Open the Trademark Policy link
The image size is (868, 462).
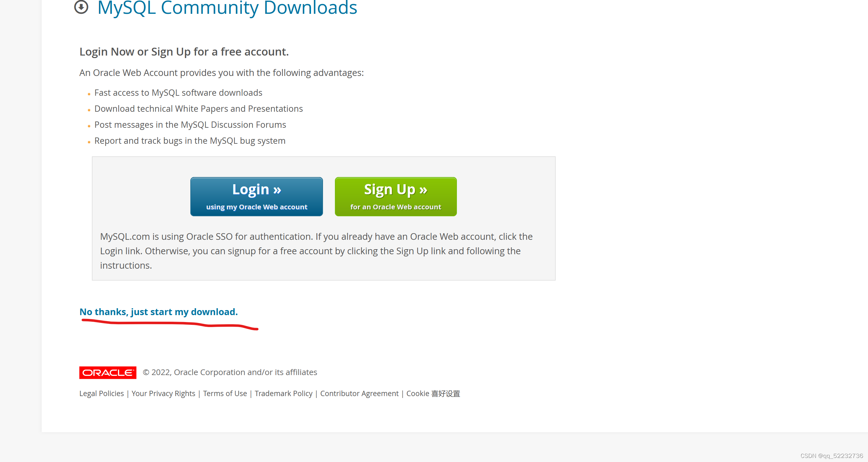tap(283, 394)
